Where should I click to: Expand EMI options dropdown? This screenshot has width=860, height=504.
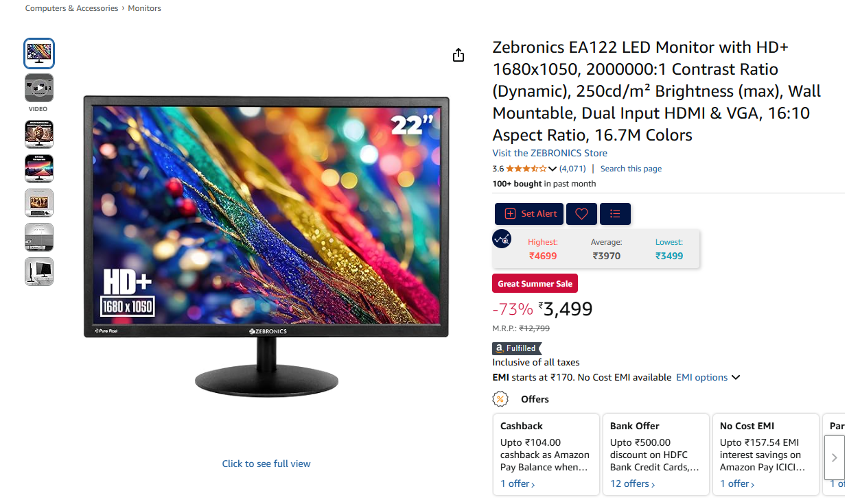click(708, 377)
